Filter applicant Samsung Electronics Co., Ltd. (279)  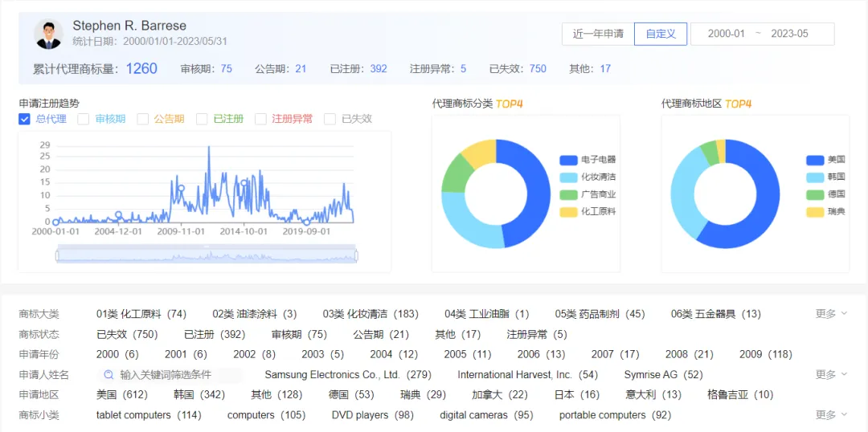(348, 374)
